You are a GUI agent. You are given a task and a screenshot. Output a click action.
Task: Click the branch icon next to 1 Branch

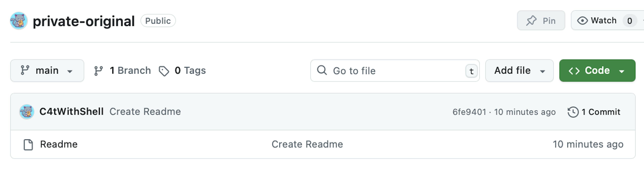pos(98,71)
